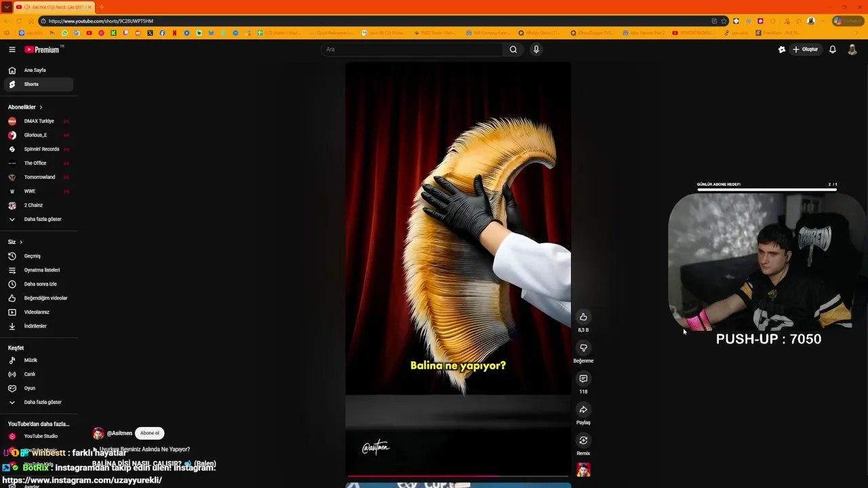868x488 pixels.
Task: Open comments showing 118
Action: (583, 379)
